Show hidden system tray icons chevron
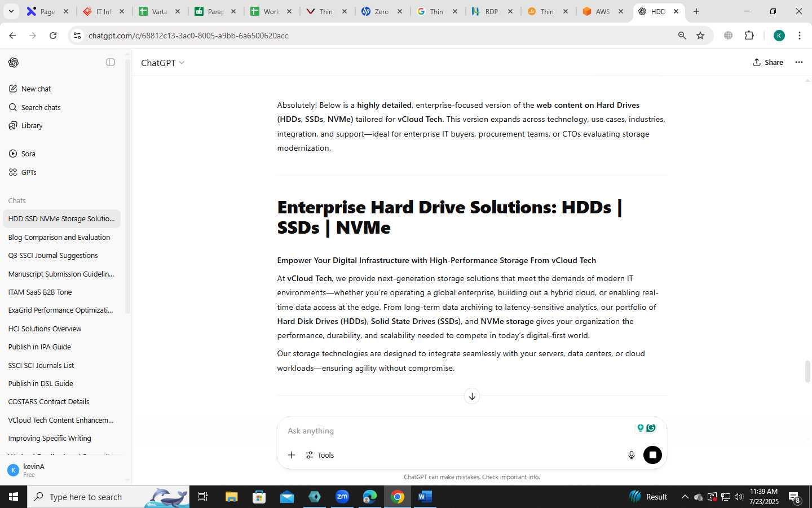This screenshot has width=812, height=508. pyautogui.click(x=685, y=497)
